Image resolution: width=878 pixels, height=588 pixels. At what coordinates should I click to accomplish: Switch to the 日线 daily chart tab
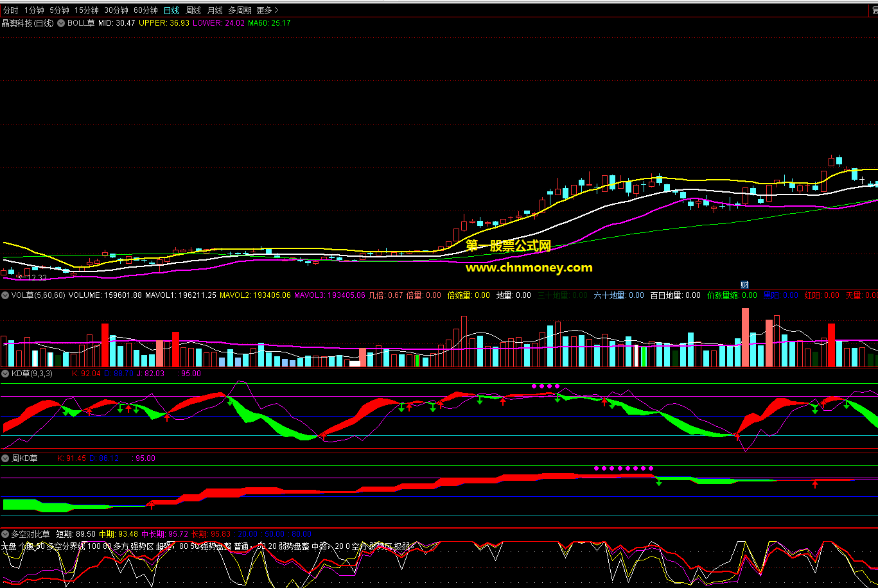171,10
